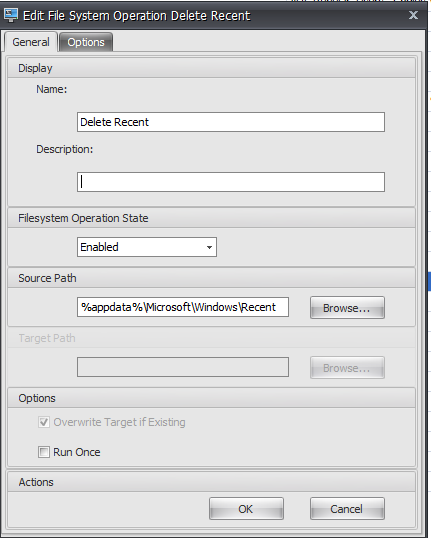The height and width of the screenshot is (538, 431).
Task: Click the Name field containing Delete Recent
Action: click(231, 122)
